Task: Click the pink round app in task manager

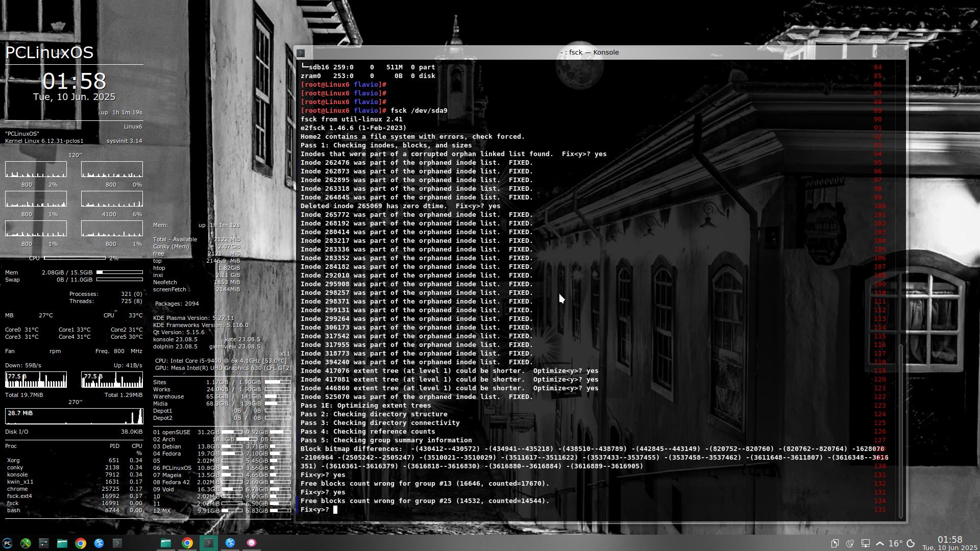Action: coord(251,543)
